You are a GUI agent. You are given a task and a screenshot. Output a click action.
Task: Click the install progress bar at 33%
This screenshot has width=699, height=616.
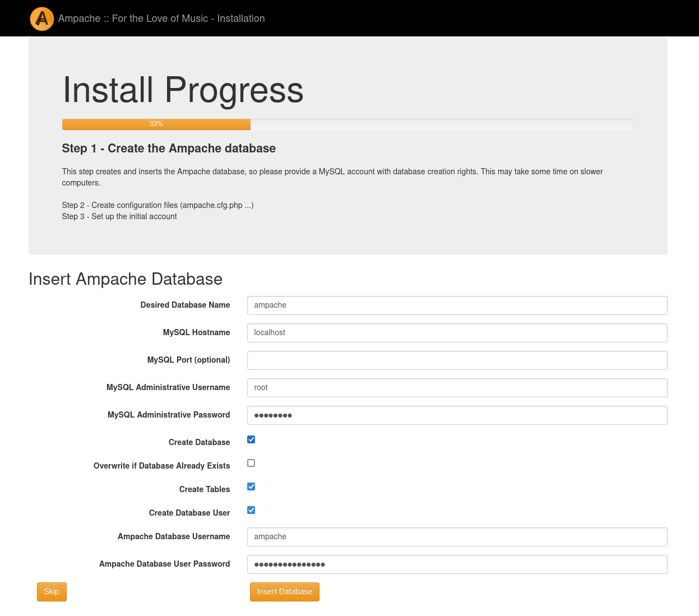point(348,124)
